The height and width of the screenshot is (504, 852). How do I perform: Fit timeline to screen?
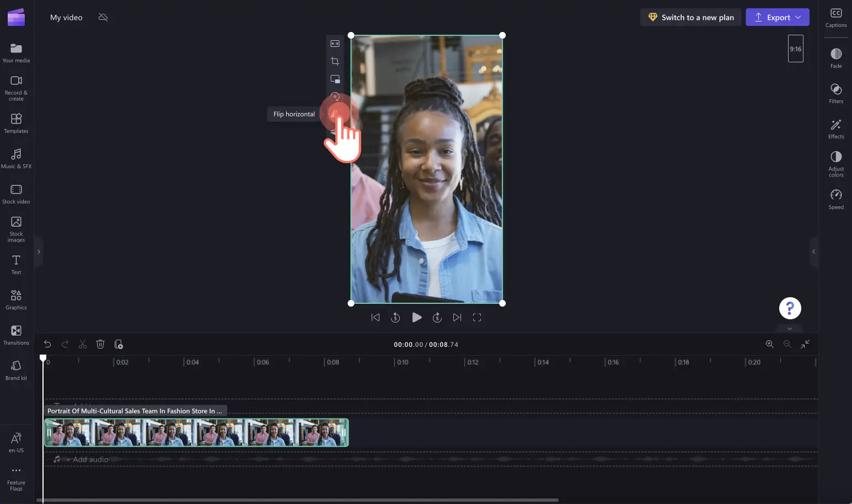pos(805,344)
